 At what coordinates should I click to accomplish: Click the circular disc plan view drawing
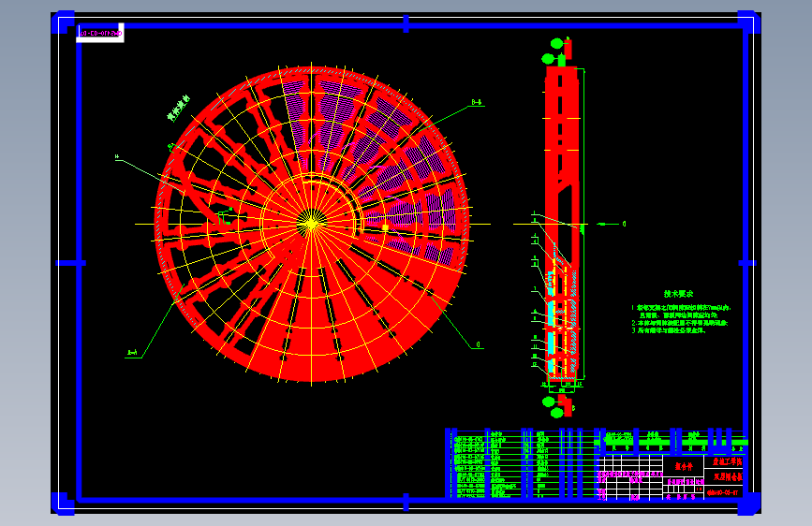(312, 225)
